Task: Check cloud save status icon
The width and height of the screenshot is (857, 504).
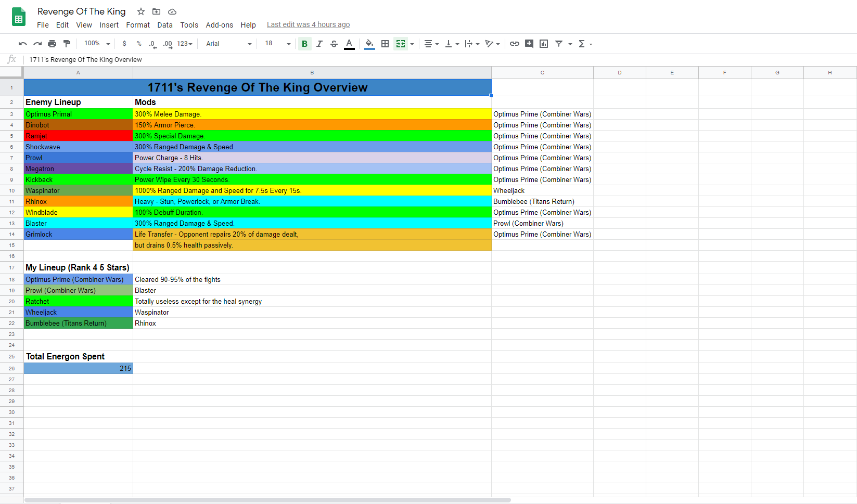Action: coord(172,11)
